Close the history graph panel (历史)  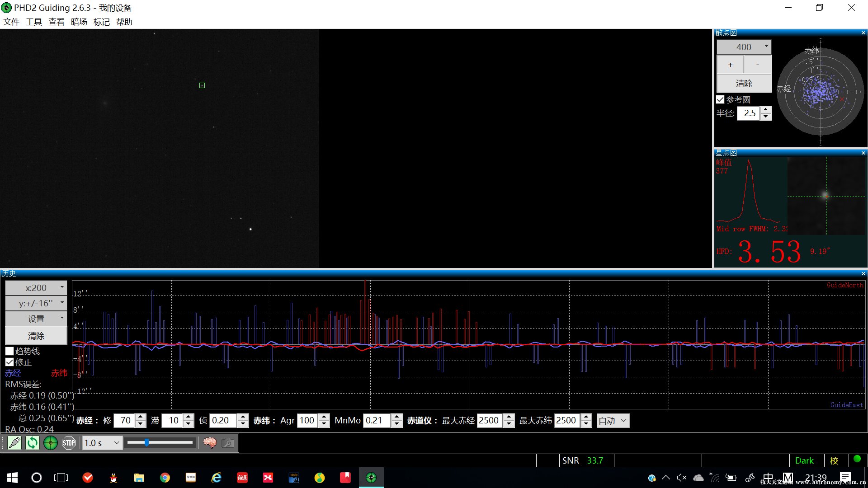863,274
